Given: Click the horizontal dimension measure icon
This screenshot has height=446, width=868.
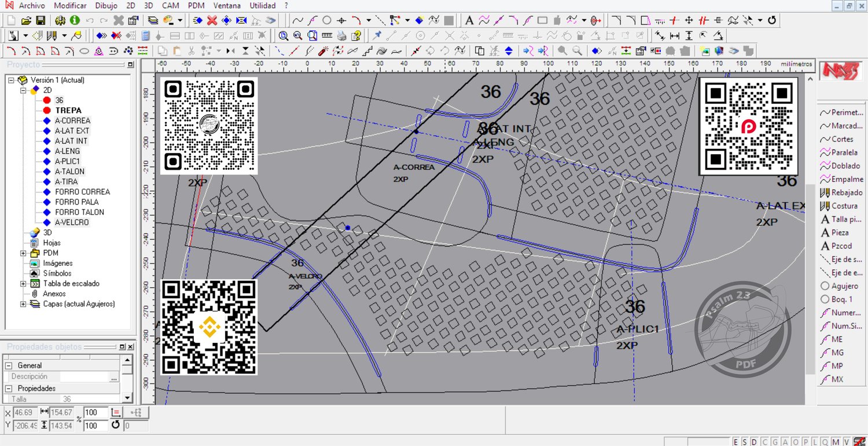Looking at the screenshot, I should point(674,36).
